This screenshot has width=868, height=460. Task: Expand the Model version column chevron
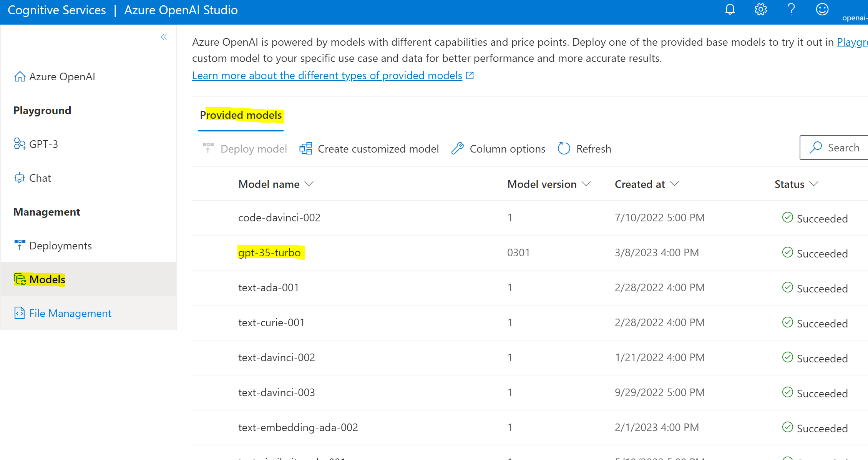click(586, 184)
